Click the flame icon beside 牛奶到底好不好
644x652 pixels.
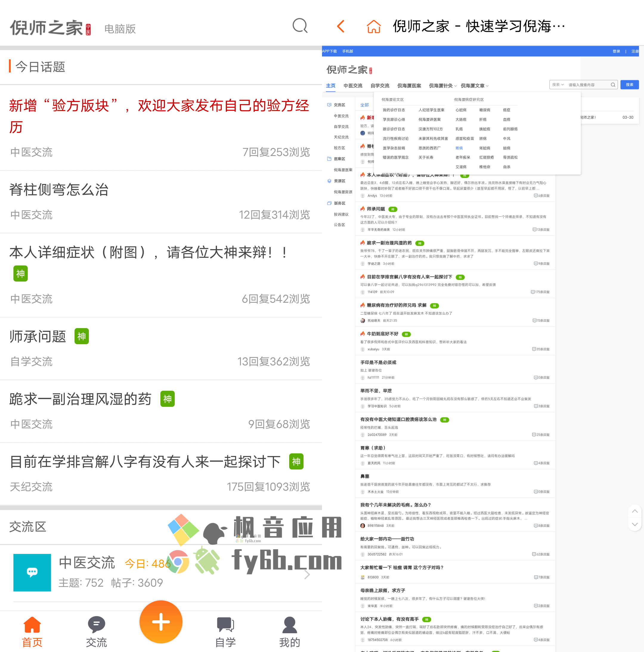click(x=362, y=333)
